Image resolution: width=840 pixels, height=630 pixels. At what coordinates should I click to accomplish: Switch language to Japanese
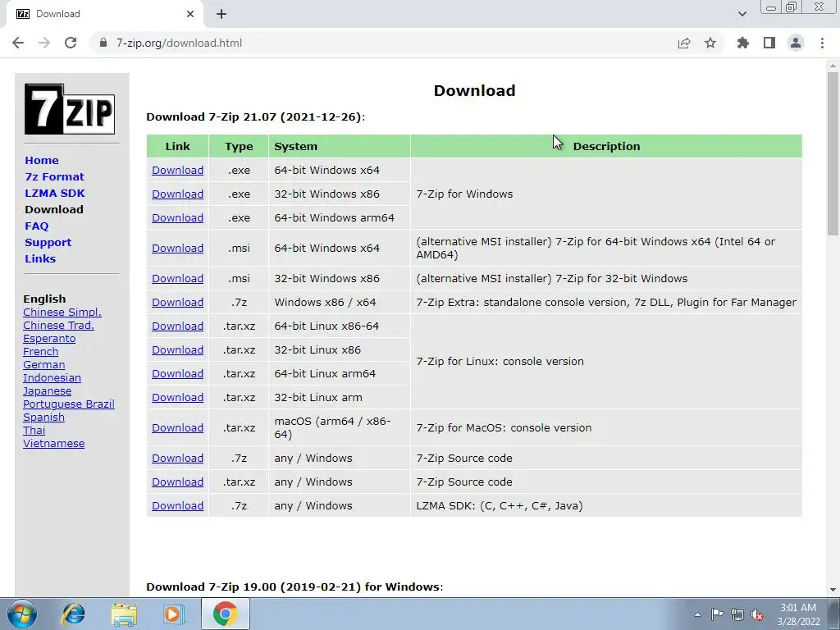pos(47,391)
